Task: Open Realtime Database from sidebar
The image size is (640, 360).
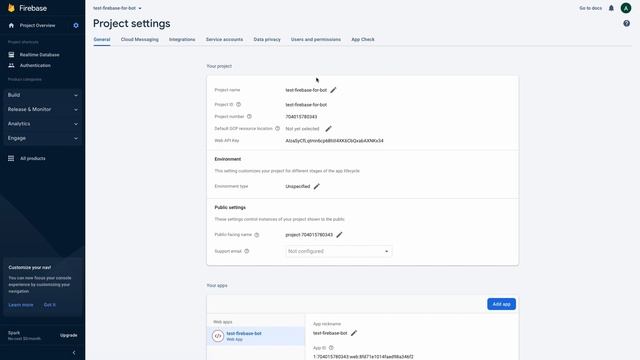Action: 40,55
